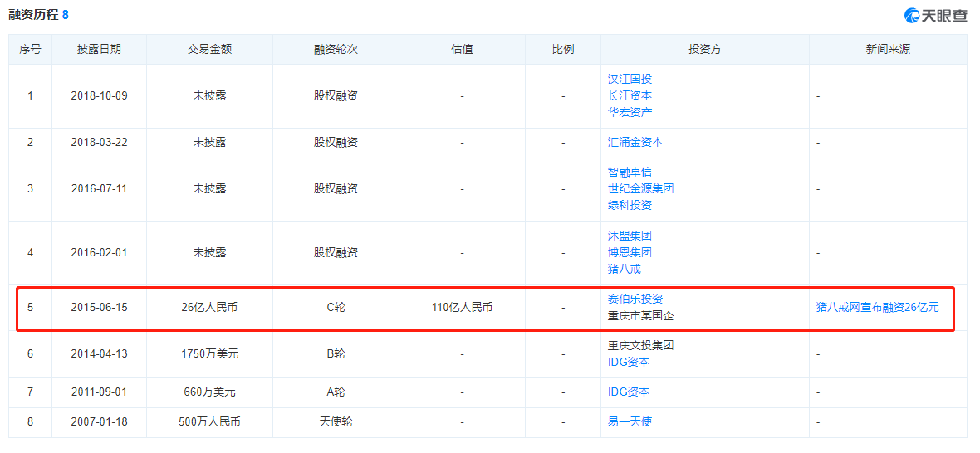The image size is (980, 453).
Task: Click the 天使轮 round cell
Action: point(336,422)
